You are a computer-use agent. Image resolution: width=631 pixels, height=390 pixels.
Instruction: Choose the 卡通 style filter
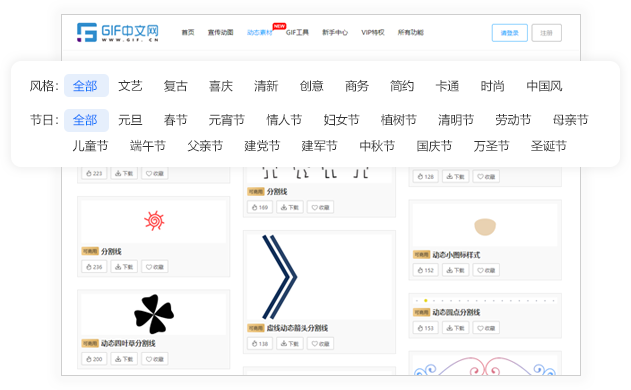tap(447, 86)
